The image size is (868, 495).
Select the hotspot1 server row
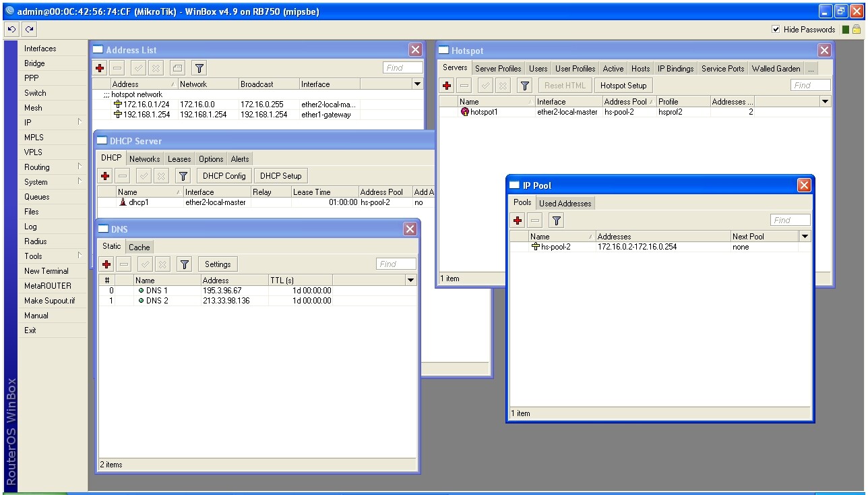pyautogui.click(x=635, y=112)
